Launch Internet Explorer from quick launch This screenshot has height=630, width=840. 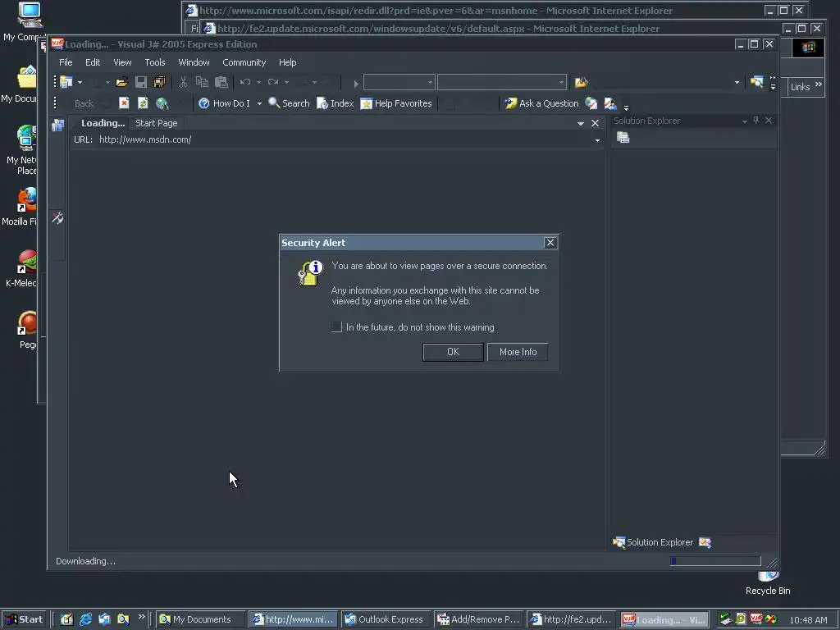[x=85, y=619]
